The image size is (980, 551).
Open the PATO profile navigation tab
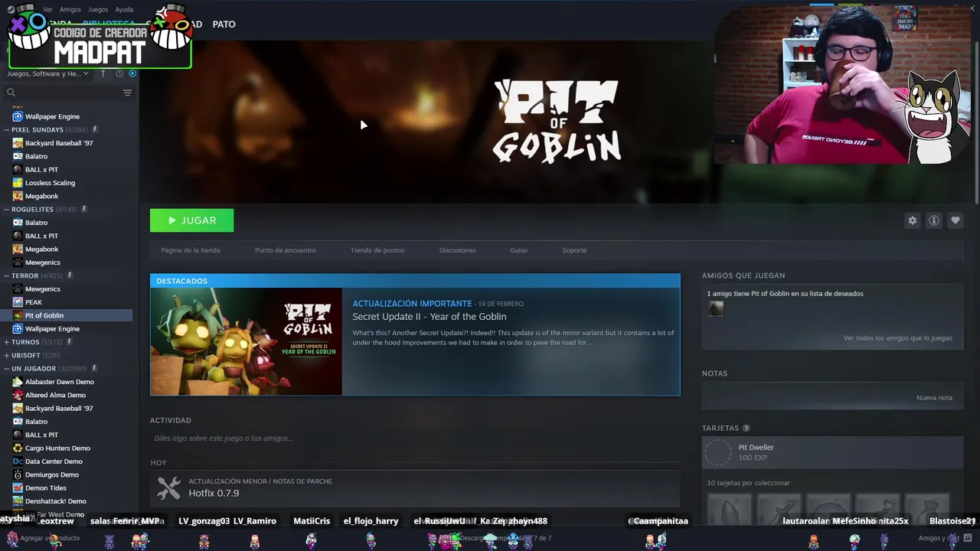pyautogui.click(x=224, y=24)
